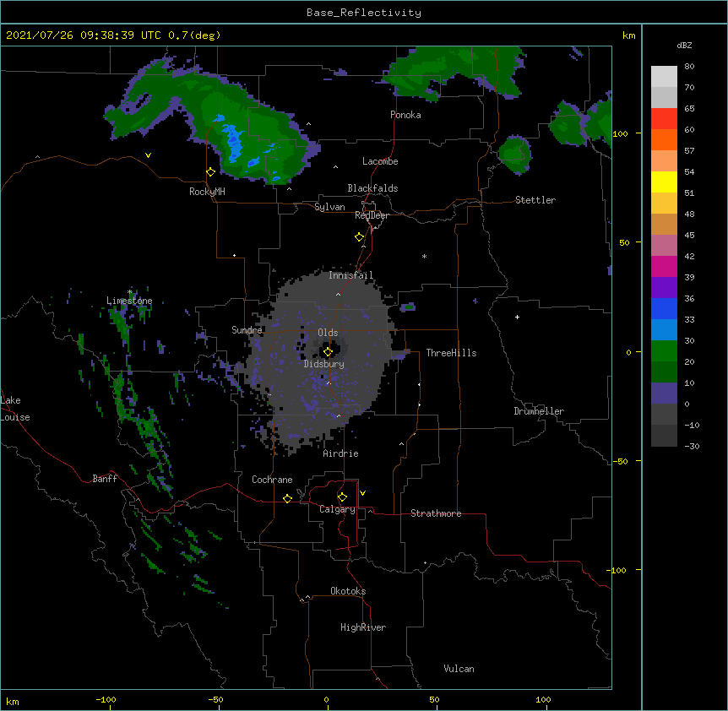
Task: Select the Cochrane label
Action: click(x=272, y=480)
